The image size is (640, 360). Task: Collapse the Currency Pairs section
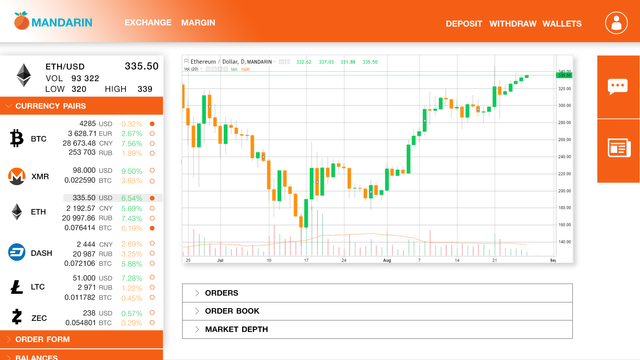(81, 106)
